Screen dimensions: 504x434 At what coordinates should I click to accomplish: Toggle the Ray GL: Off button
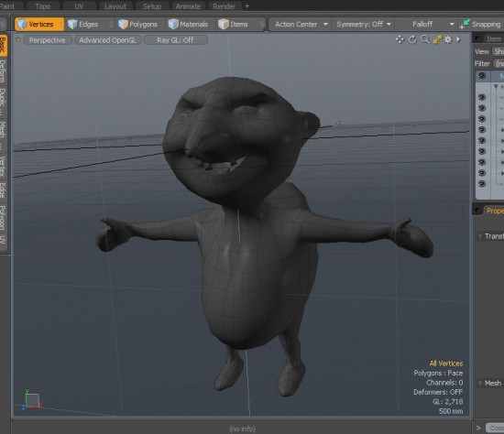point(175,40)
